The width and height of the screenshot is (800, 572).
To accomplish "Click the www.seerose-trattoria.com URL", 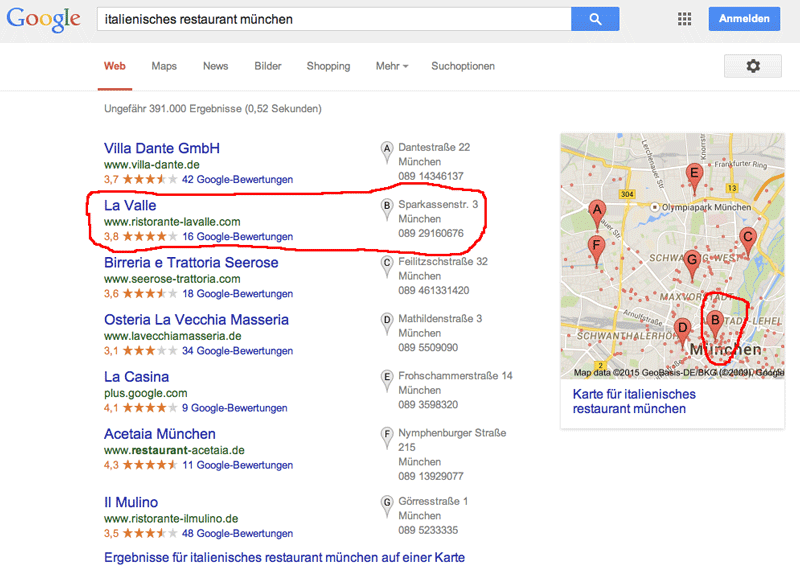I will pos(172,279).
